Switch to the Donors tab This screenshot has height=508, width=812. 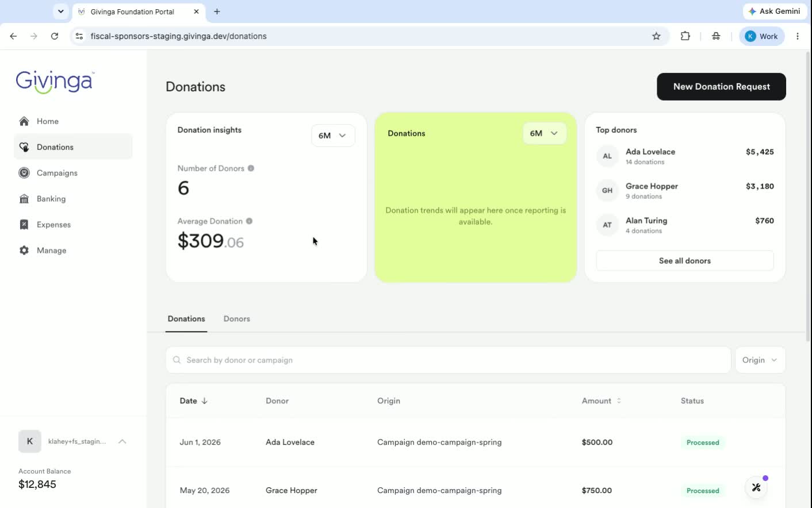(x=237, y=319)
